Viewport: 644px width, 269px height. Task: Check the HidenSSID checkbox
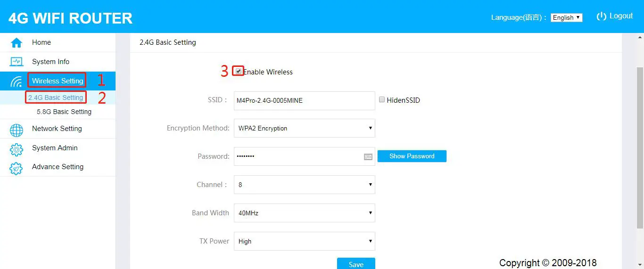tap(382, 99)
